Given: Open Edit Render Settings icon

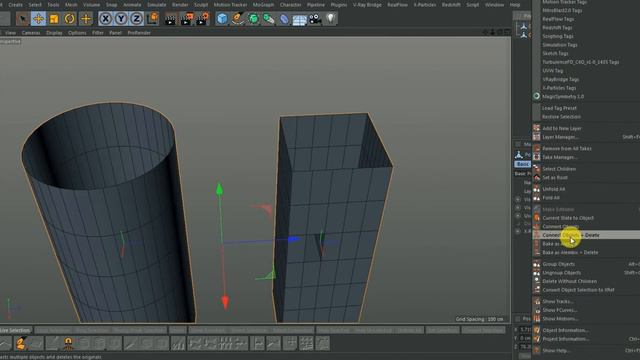Looking at the screenshot, I should (x=202, y=19).
